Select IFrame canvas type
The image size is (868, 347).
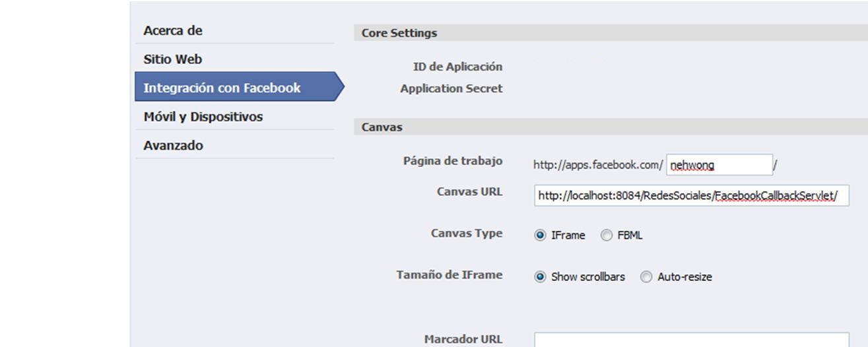tap(541, 236)
